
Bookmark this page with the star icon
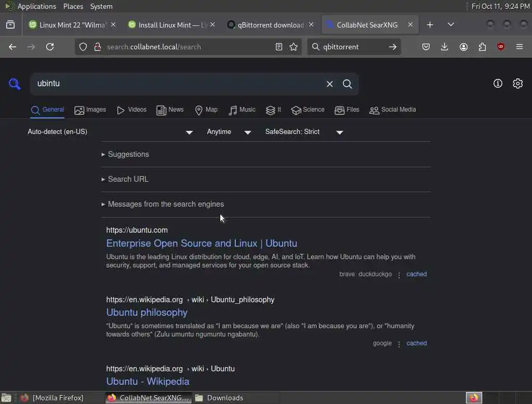294,47
